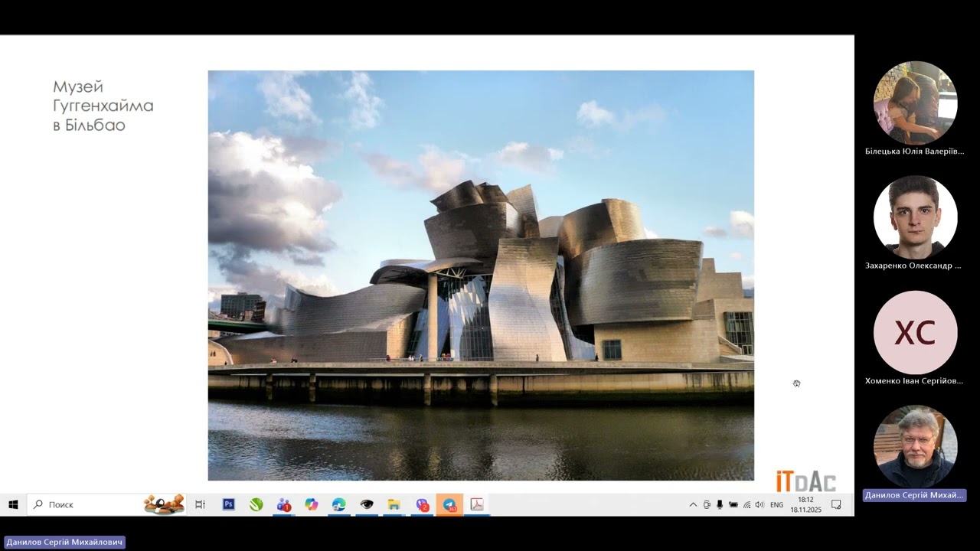Open the eye icon app in taskbar

click(x=367, y=504)
